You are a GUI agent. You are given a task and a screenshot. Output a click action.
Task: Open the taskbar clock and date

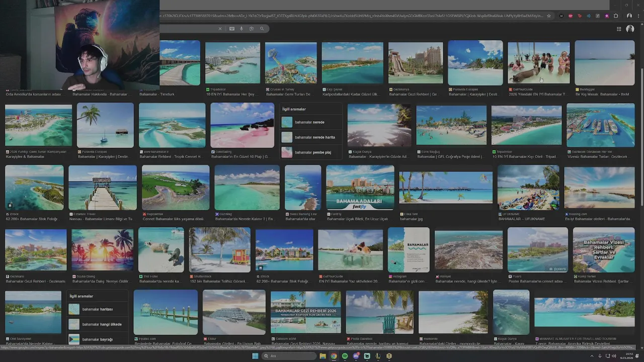click(626, 356)
